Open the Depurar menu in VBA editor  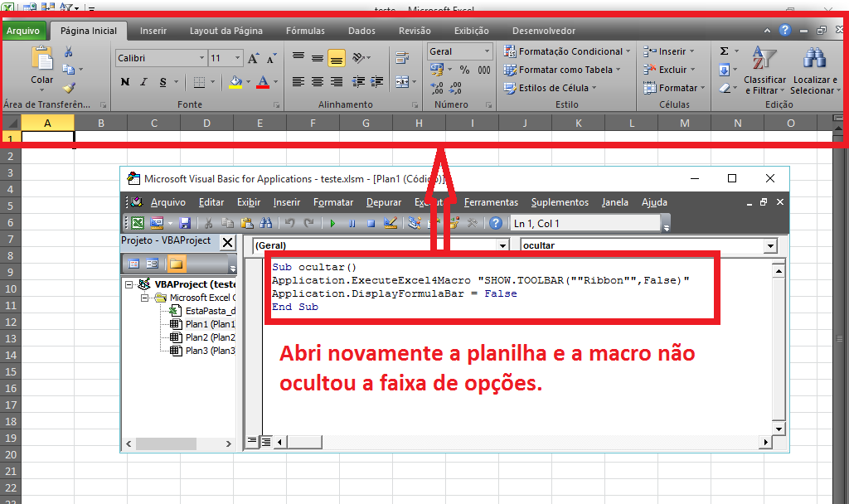coord(384,202)
